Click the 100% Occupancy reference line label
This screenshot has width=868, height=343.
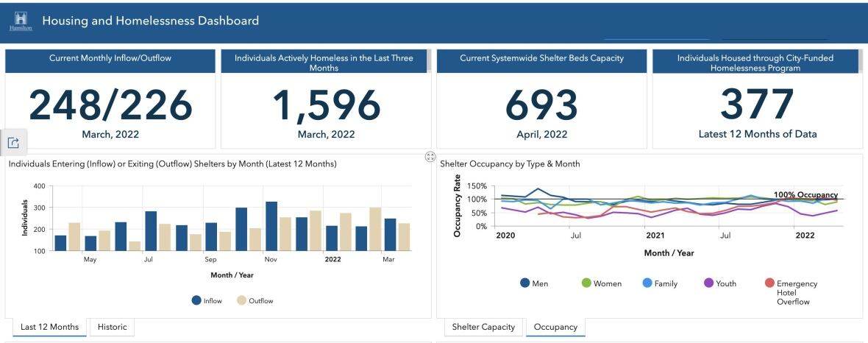point(805,194)
